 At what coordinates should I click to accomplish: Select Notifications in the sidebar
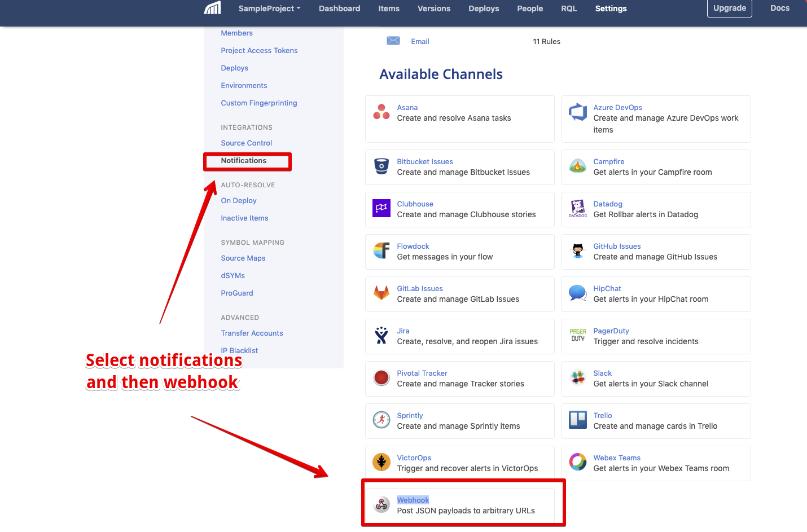243,161
